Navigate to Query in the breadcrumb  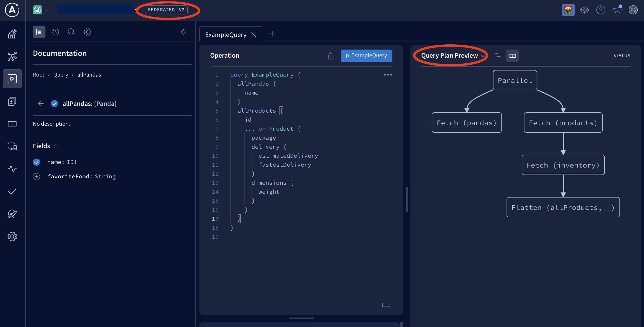pyautogui.click(x=61, y=75)
